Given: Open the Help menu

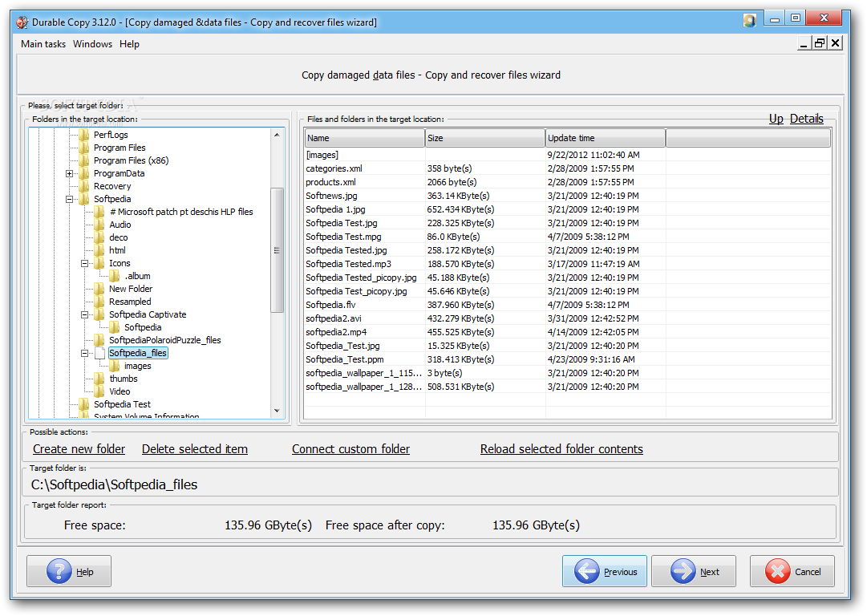Looking at the screenshot, I should click(129, 44).
